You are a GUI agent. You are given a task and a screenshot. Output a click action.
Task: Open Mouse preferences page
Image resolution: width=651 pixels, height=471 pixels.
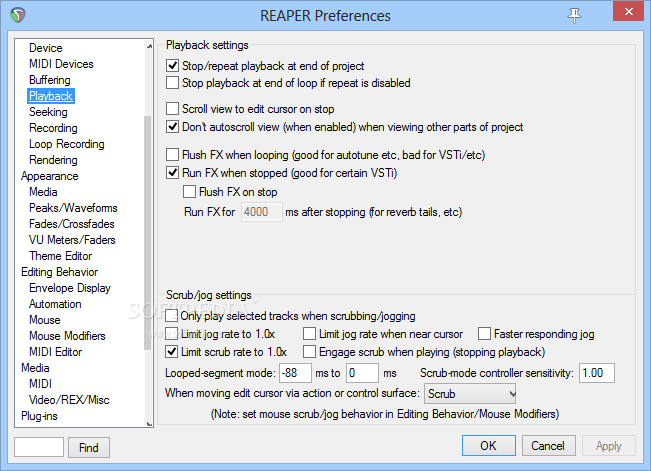point(44,320)
